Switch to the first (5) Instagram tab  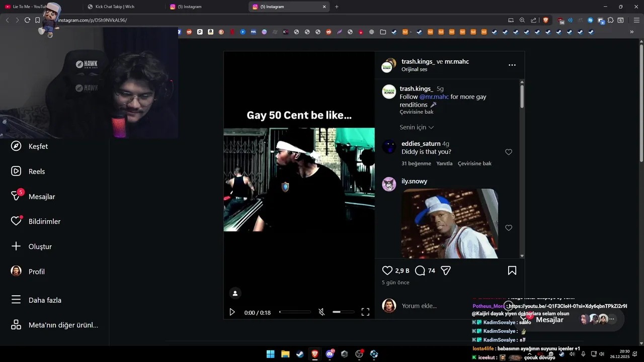coord(206,7)
